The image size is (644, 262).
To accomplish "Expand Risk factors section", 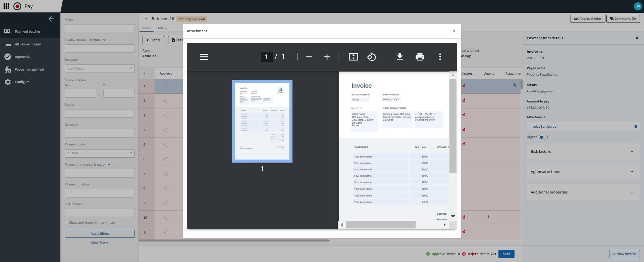I will pos(583,151).
